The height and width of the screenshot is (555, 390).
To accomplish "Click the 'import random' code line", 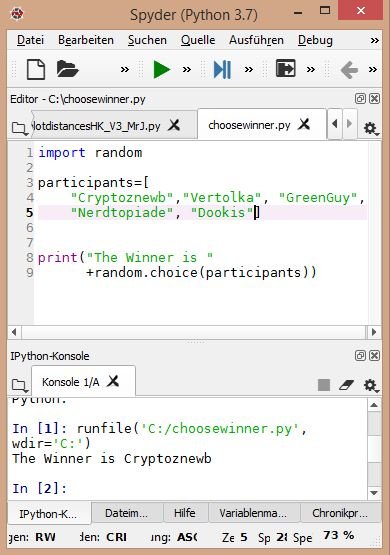I will coord(90,153).
